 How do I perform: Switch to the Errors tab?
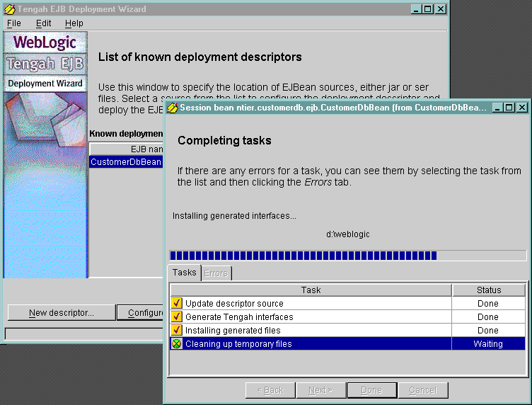point(216,273)
